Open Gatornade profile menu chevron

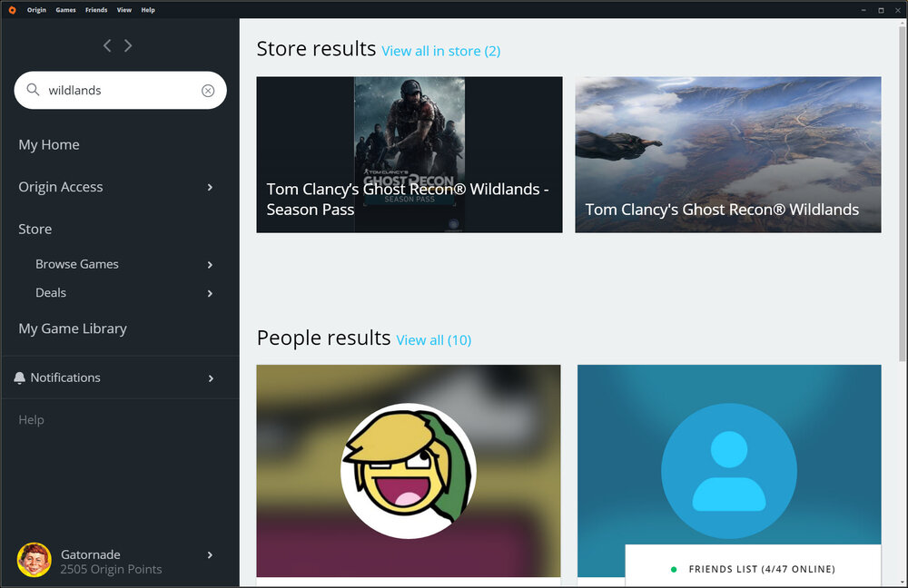(210, 555)
